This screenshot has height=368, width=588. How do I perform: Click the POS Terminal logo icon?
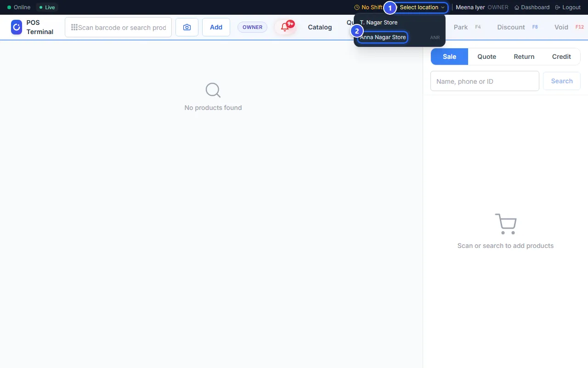pos(17,27)
